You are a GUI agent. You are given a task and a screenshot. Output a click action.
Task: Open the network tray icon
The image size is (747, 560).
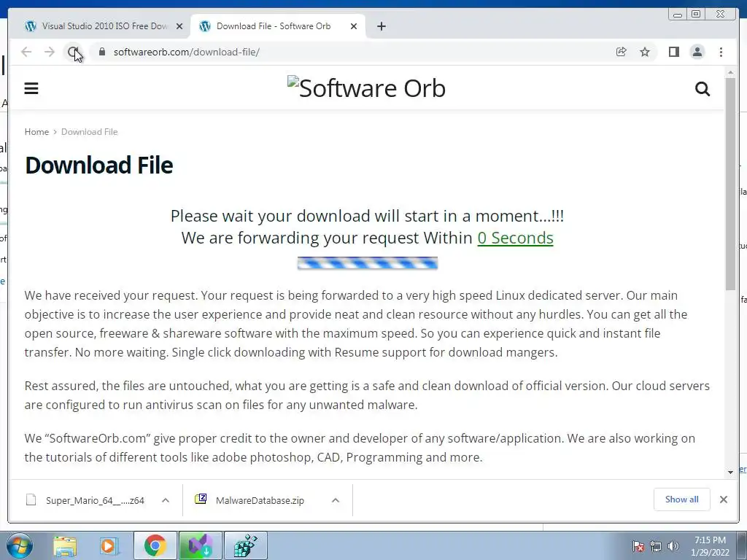(656, 546)
